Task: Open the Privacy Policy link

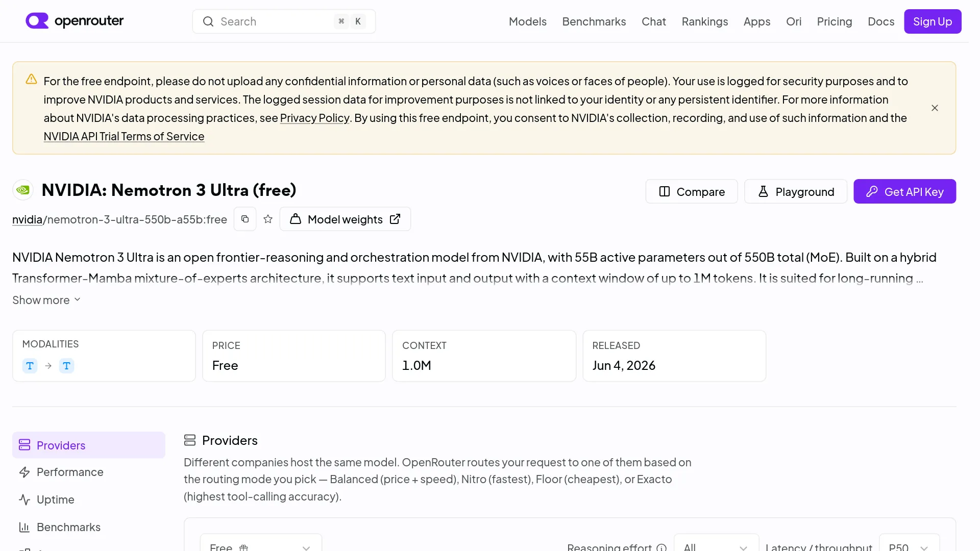Action: pos(314,118)
